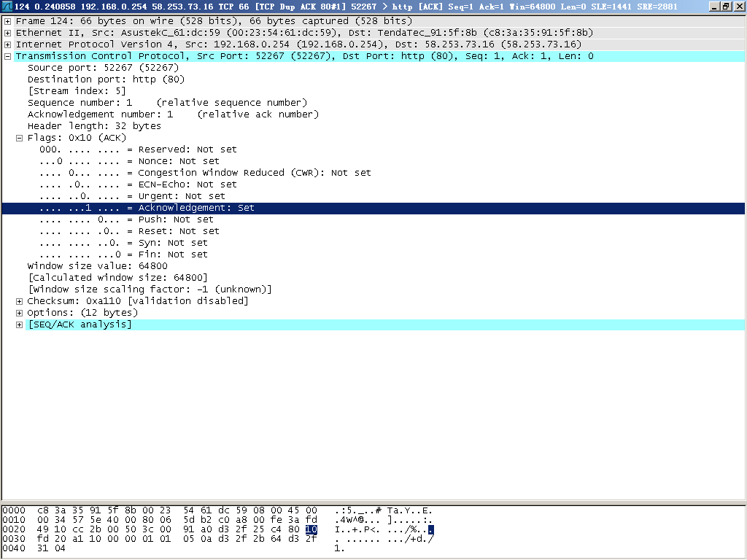Collapse the Transmission Control Protocol section
The image size is (747, 560).
coord(7,56)
